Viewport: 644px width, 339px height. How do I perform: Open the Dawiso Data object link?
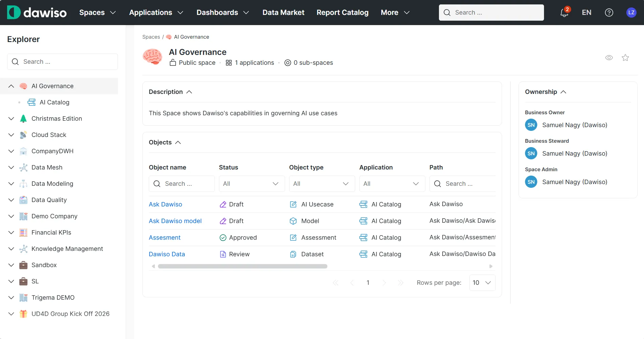pos(167,254)
